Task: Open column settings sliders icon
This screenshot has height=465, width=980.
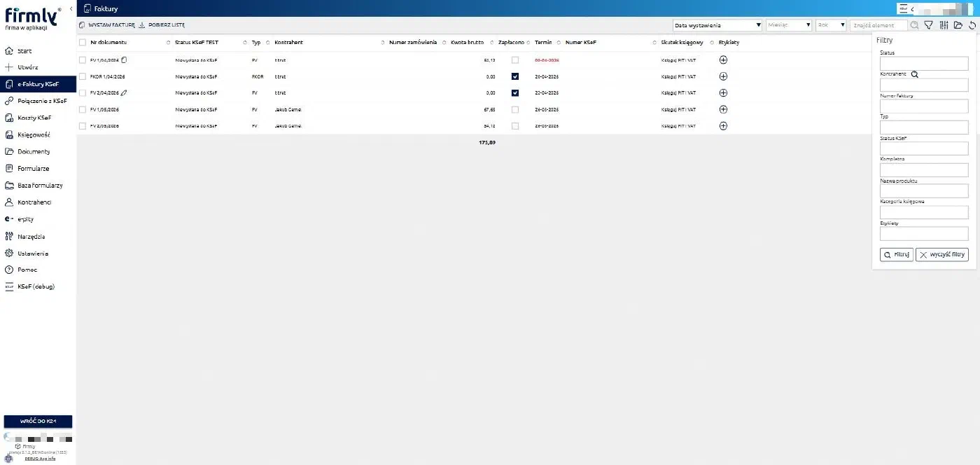Action: pos(944,25)
